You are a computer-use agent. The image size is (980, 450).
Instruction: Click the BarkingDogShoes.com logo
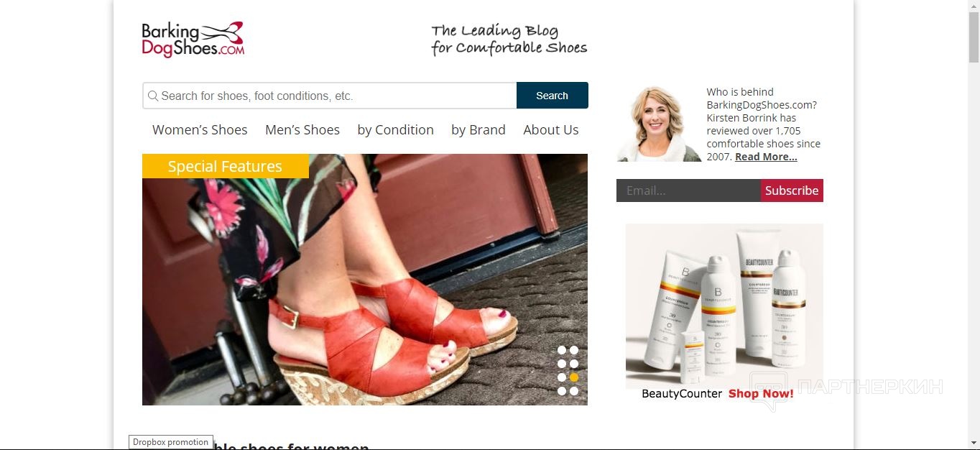click(x=193, y=40)
